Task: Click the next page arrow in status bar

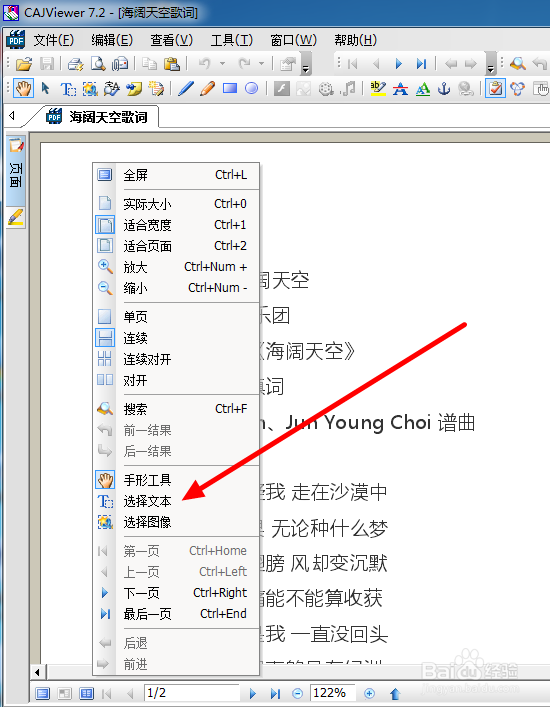Action: tap(253, 693)
